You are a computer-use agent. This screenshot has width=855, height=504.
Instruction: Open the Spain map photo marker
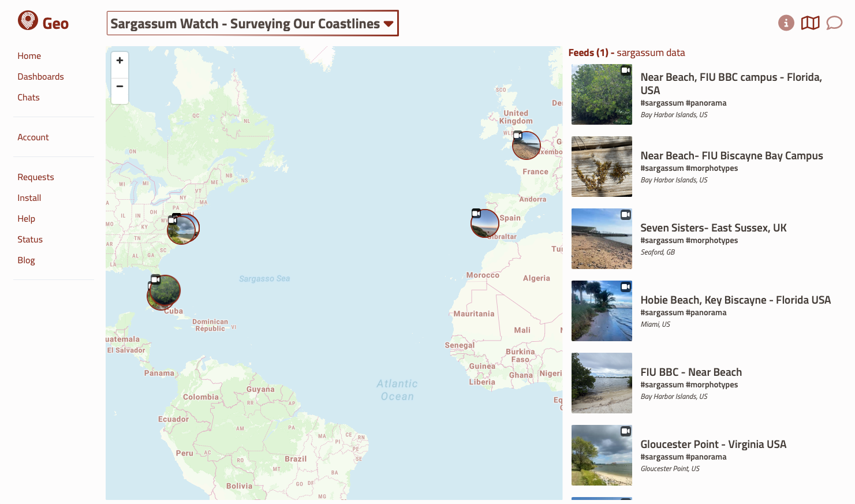pos(485,223)
